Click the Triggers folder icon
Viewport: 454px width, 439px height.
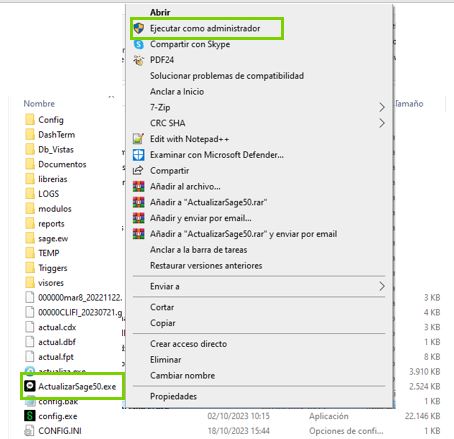[x=30, y=268]
